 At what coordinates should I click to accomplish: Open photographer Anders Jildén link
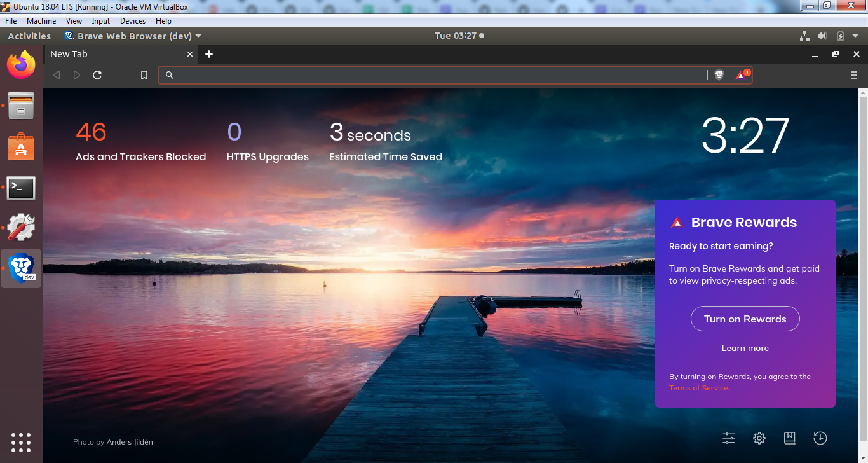tap(130, 442)
